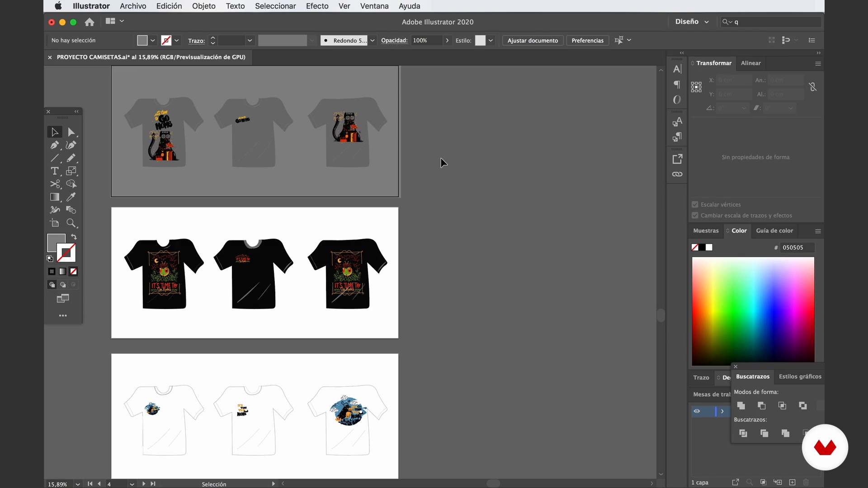Select the Zoom magnifier tool
This screenshot has height=488, width=868.
pos(71,223)
